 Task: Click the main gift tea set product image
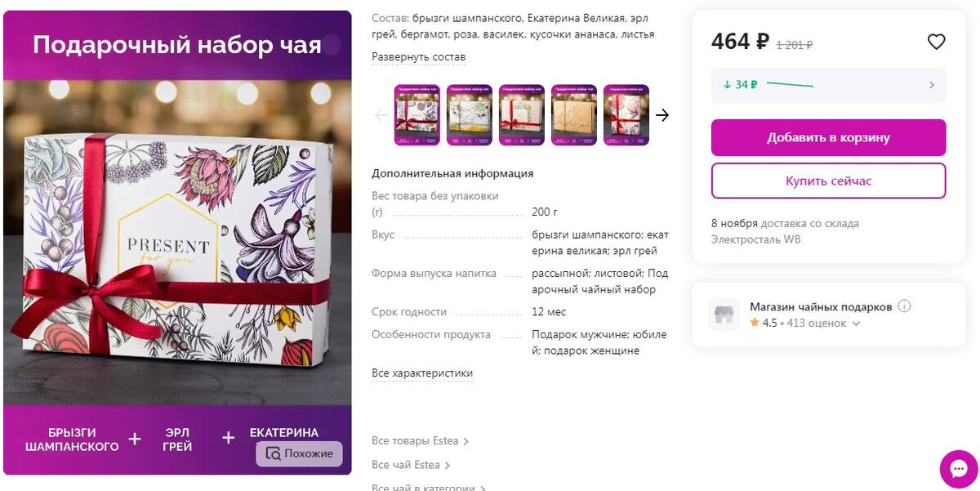point(177,243)
